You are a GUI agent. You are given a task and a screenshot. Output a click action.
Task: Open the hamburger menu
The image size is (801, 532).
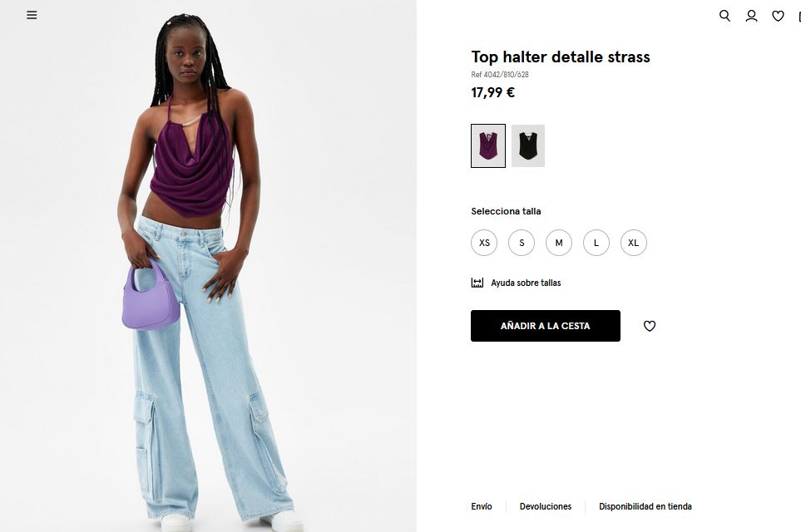pos(32,15)
